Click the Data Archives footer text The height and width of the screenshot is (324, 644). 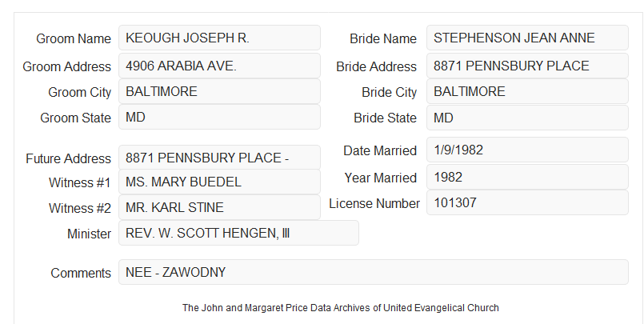[341, 308]
